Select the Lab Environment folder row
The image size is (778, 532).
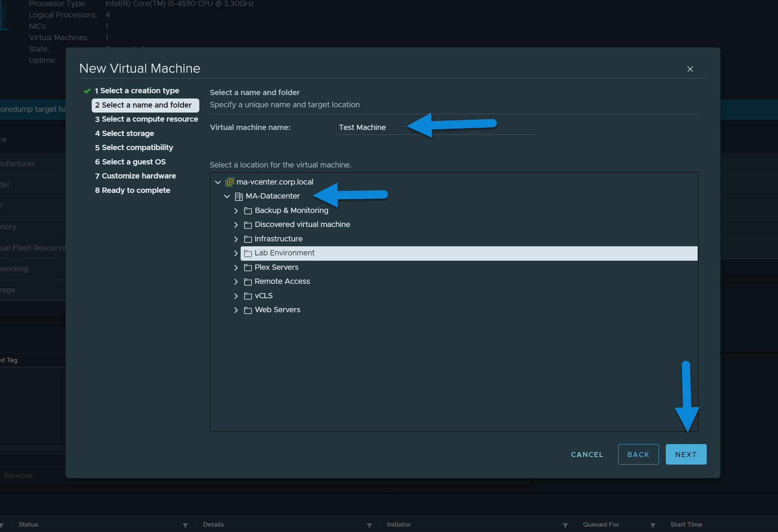click(x=469, y=253)
